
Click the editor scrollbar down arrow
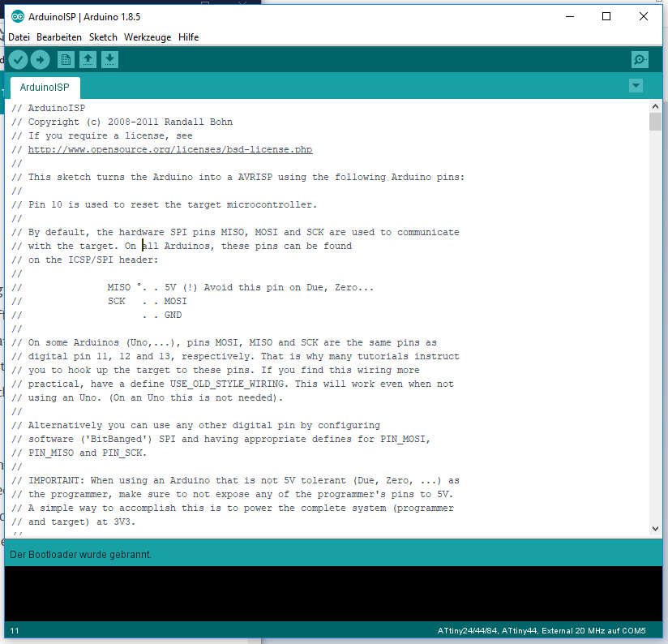click(655, 529)
